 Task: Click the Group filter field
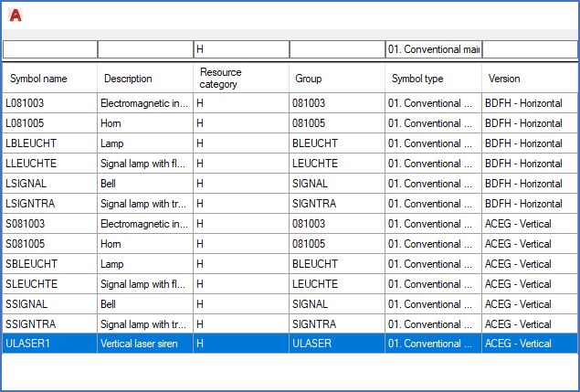click(337, 49)
